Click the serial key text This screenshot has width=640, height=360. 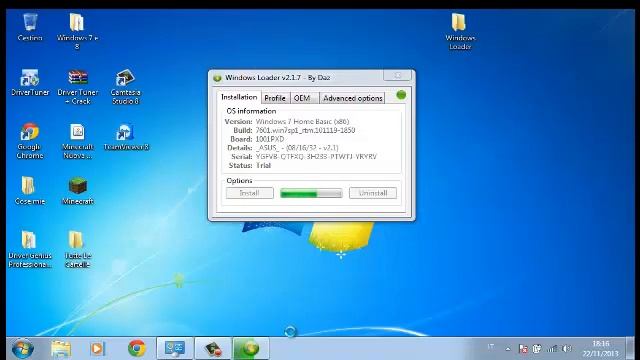[316, 156]
